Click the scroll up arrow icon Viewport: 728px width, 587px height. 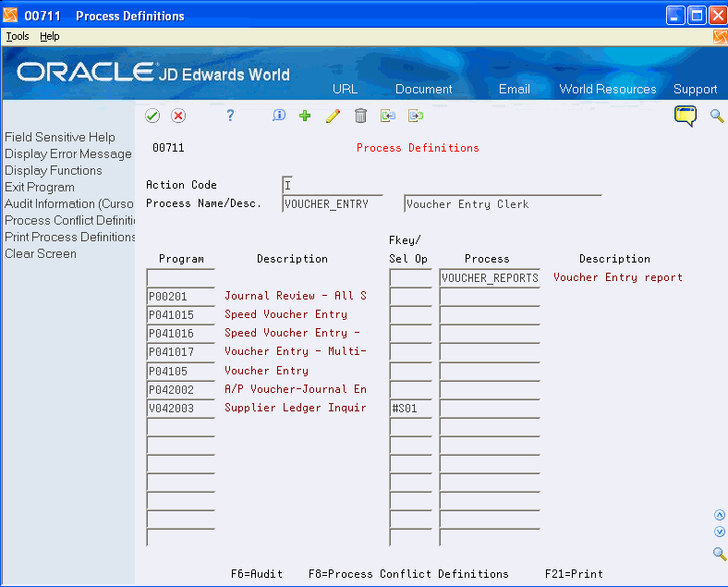[x=720, y=515]
